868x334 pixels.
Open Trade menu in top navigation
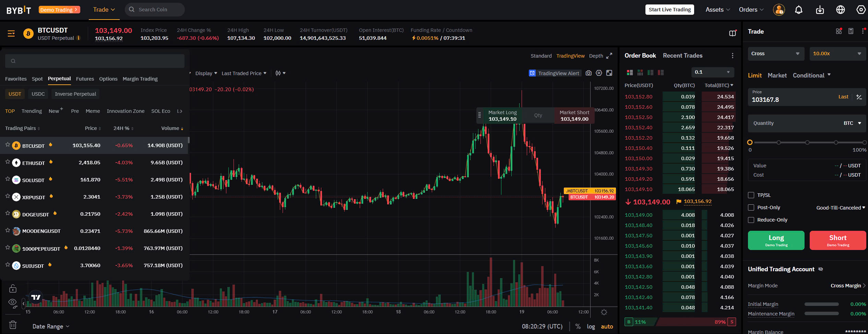coord(104,10)
